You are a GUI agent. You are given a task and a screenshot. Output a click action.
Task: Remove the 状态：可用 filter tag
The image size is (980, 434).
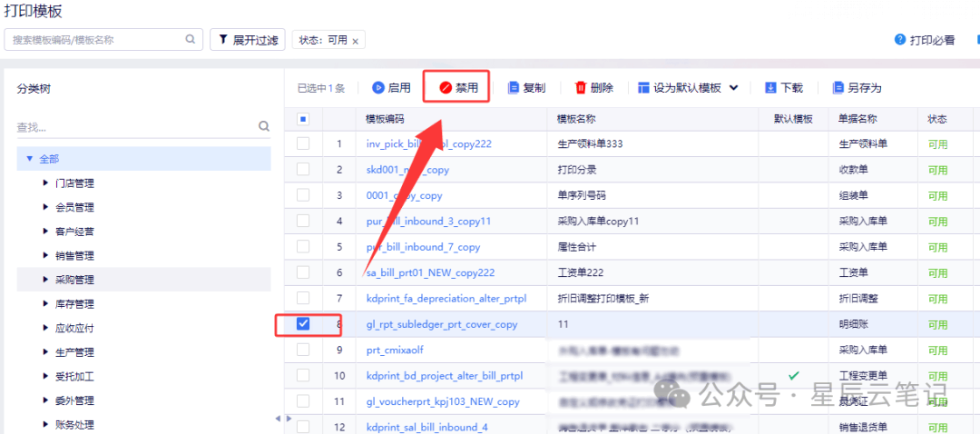coord(356,41)
